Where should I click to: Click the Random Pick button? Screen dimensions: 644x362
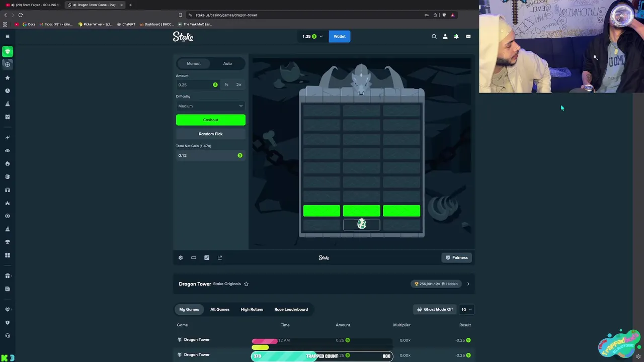[x=211, y=134]
